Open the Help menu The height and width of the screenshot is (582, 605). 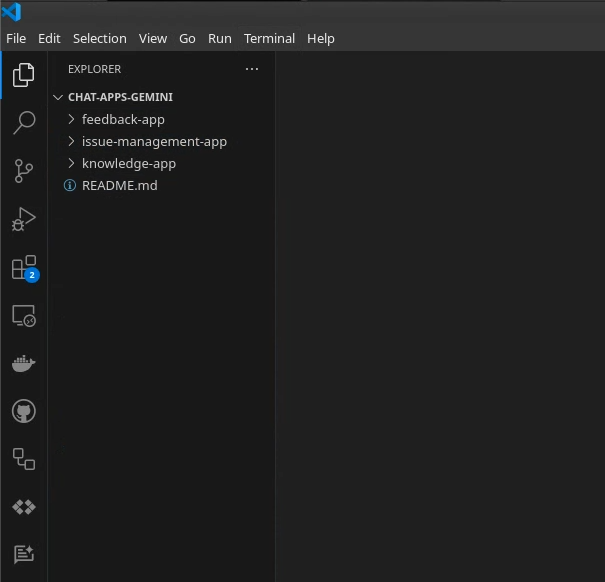coord(321,38)
